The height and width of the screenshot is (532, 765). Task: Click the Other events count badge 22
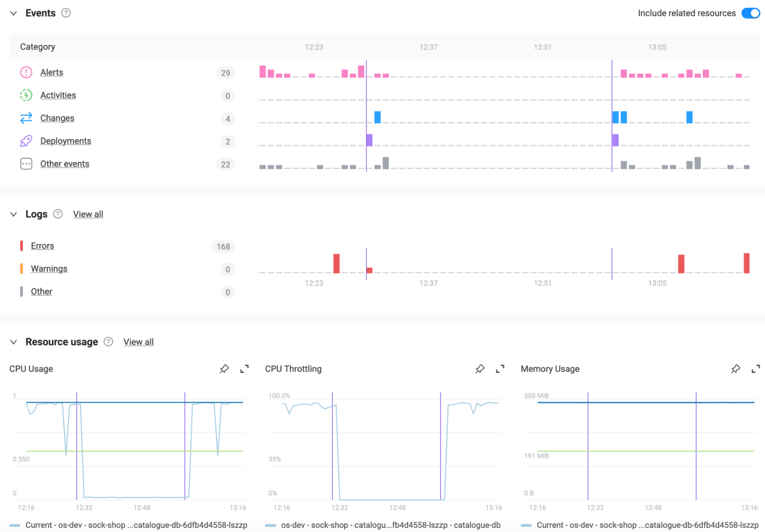[x=225, y=165]
